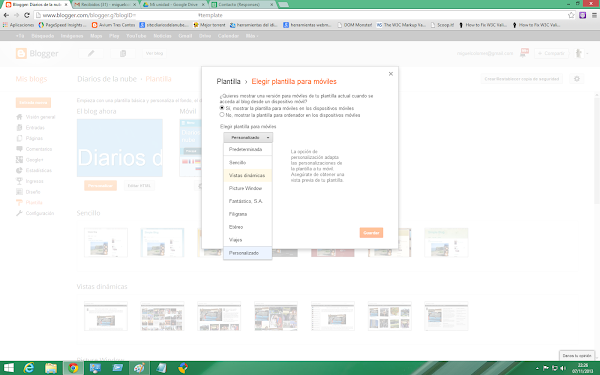
Task: Click the Danos tu opinión feedback button
Action: [577, 355]
